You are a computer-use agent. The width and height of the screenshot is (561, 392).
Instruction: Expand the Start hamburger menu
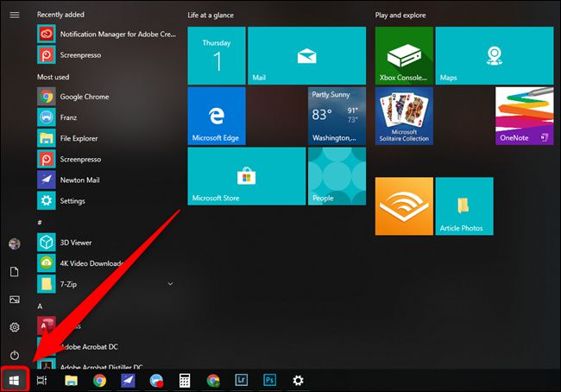15,15
